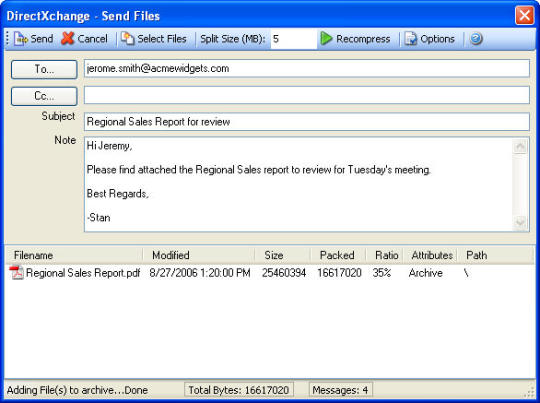540x403 pixels.
Task: Click the PDF icon of Regional Sales Report
Action: tap(16, 273)
